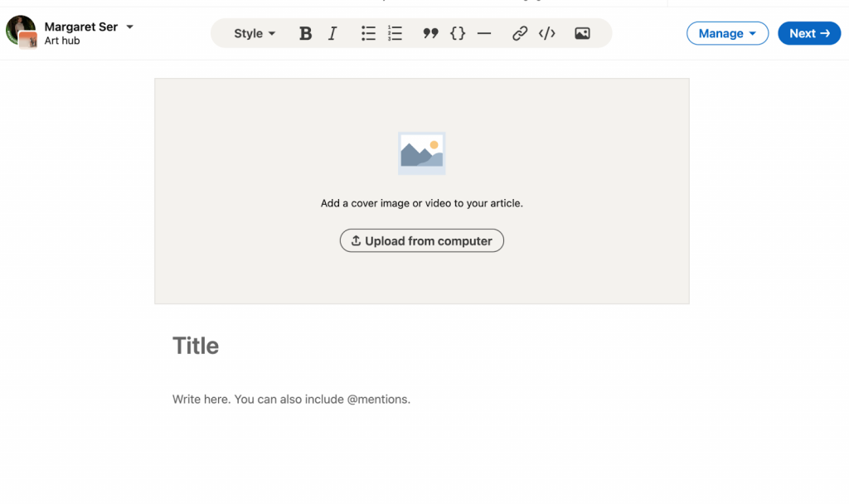Viewport: 849px width, 504px height.
Task: Expand the Manage menu
Action: coord(727,33)
